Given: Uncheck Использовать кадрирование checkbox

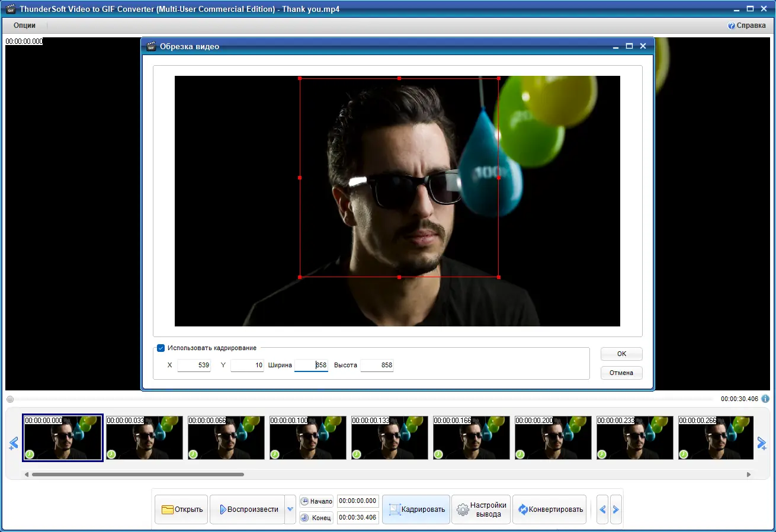Looking at the screenshot, I should tap(161, 348).
